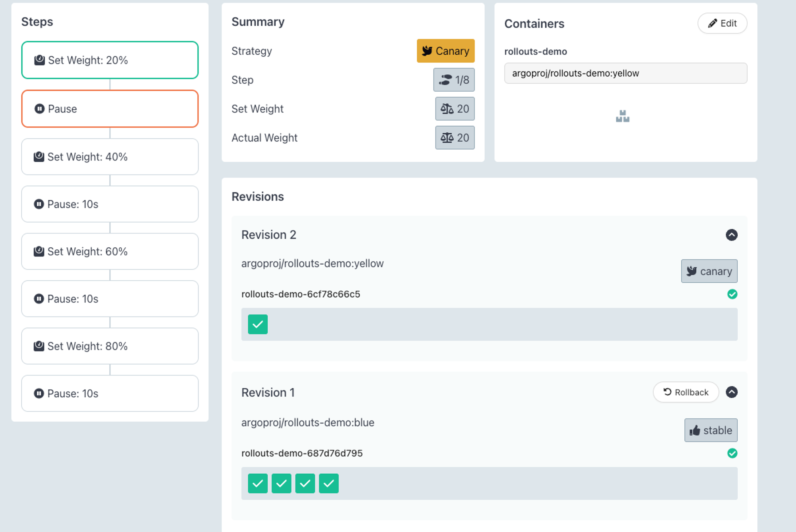Click the stable thumbs-up tag in Revision 1
Screen dimensions: 796x532
(710, 430)
